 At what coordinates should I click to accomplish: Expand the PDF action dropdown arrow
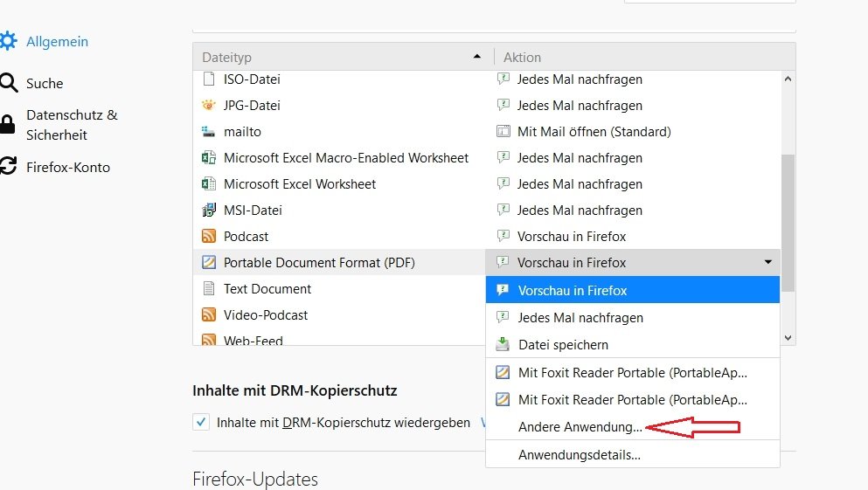(767, 262)
